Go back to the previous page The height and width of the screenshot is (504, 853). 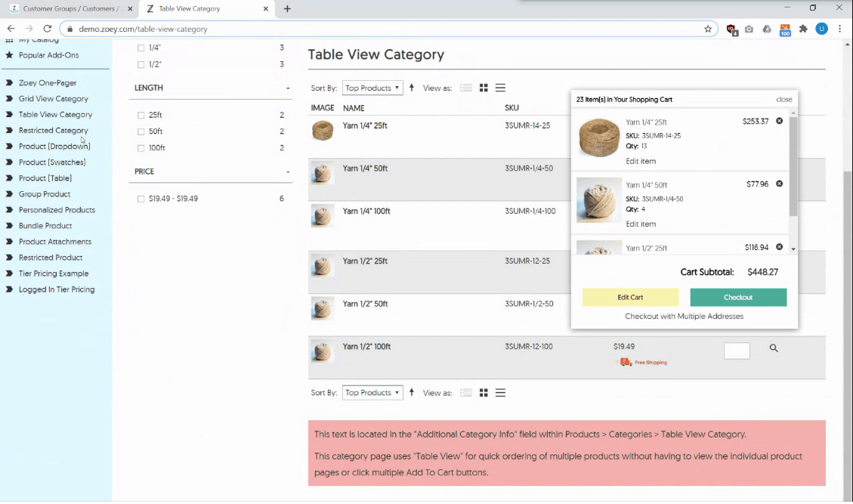(11, 29)
